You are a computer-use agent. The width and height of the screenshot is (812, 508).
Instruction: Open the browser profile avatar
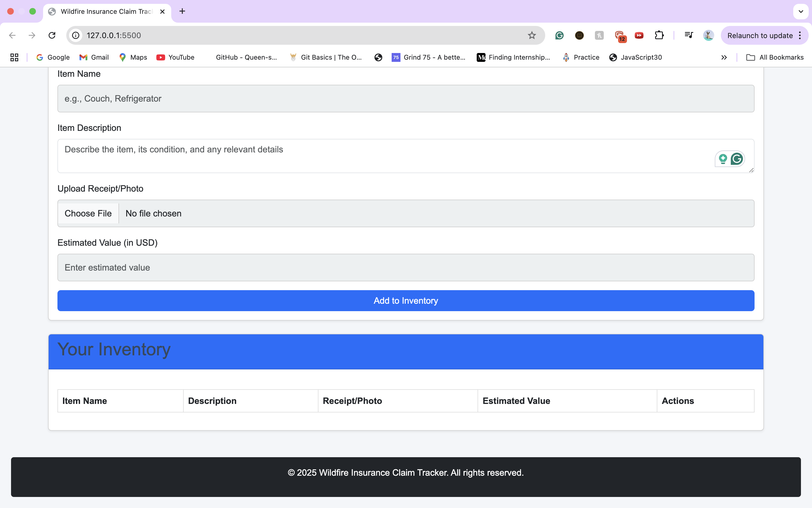(708, 35)
